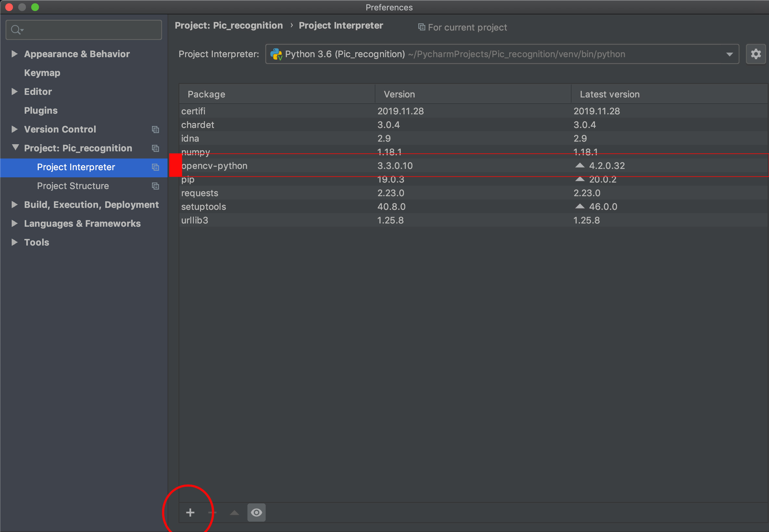Open the Plugins settings page
This screenshot has height=532, width=769.
[x=41, y=111]
